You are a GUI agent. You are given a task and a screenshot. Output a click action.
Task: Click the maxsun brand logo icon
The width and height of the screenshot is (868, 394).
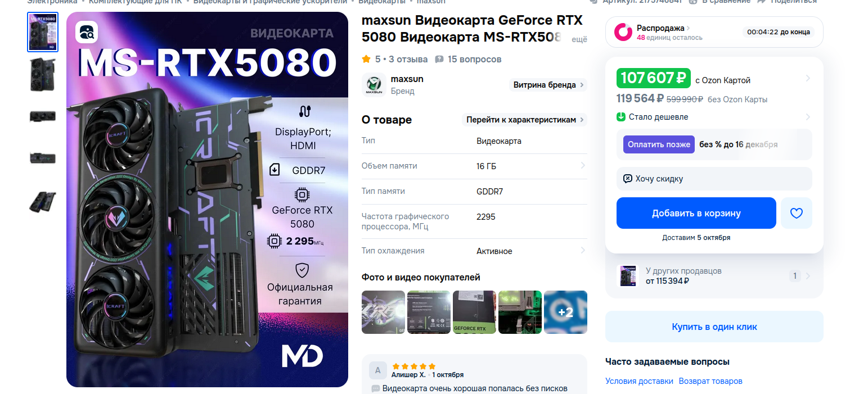pos(374,84)
